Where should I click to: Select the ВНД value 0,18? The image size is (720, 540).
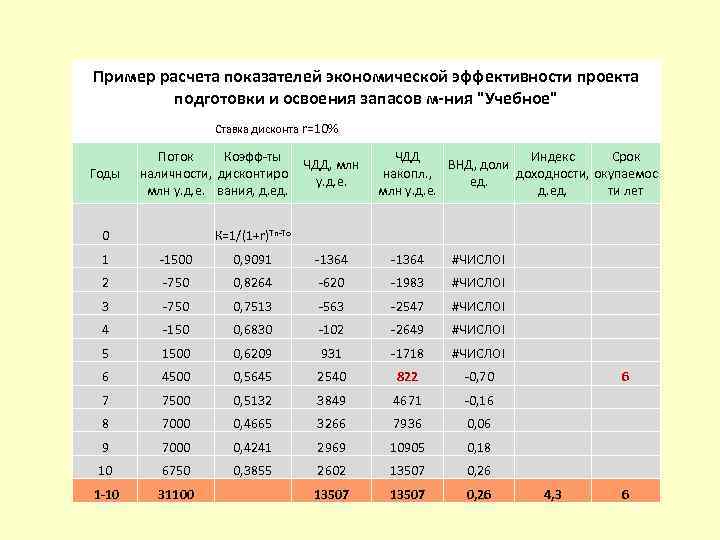(479, 447)
